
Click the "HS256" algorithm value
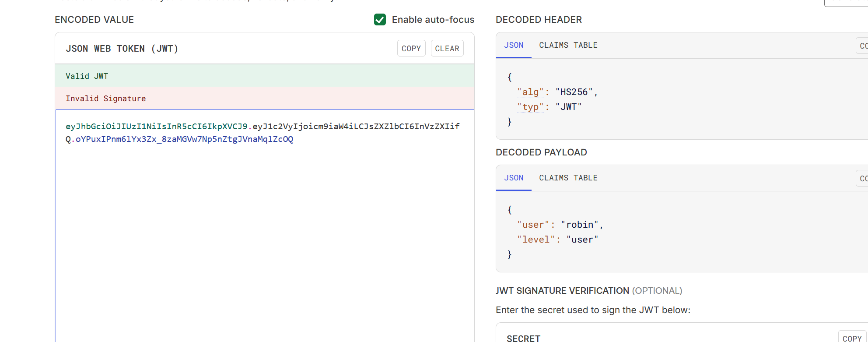[x=574, y=92]
